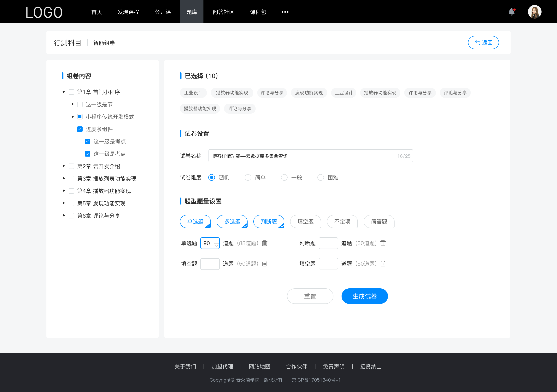
Task: Click the notification bell icon
Action: click(513, 11)
